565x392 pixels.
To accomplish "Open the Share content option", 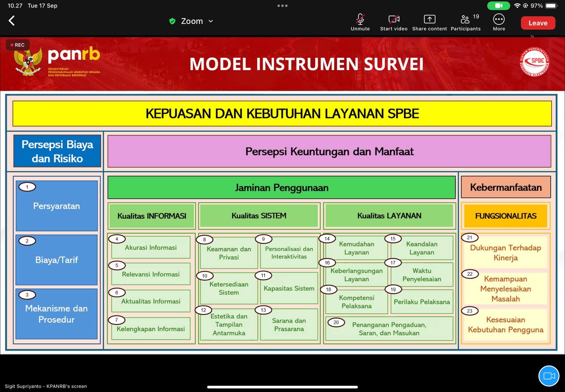I will click(429, 22).
